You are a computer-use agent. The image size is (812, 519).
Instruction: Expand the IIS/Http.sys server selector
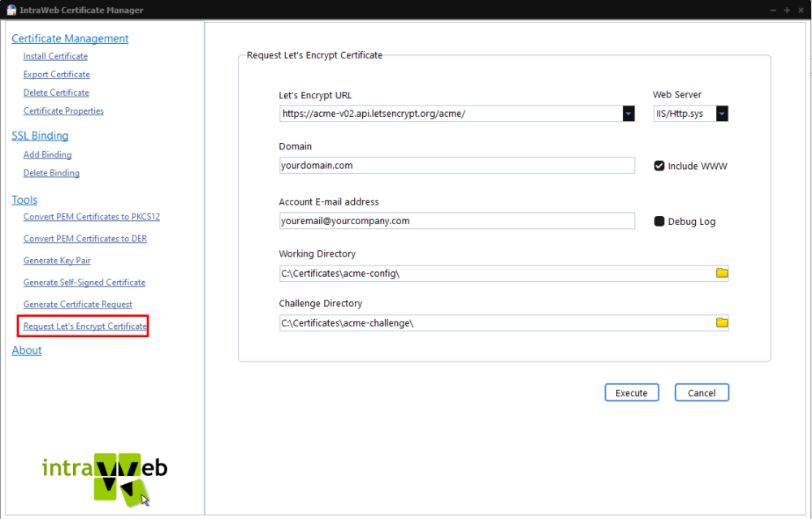click(x=721, y=114)
